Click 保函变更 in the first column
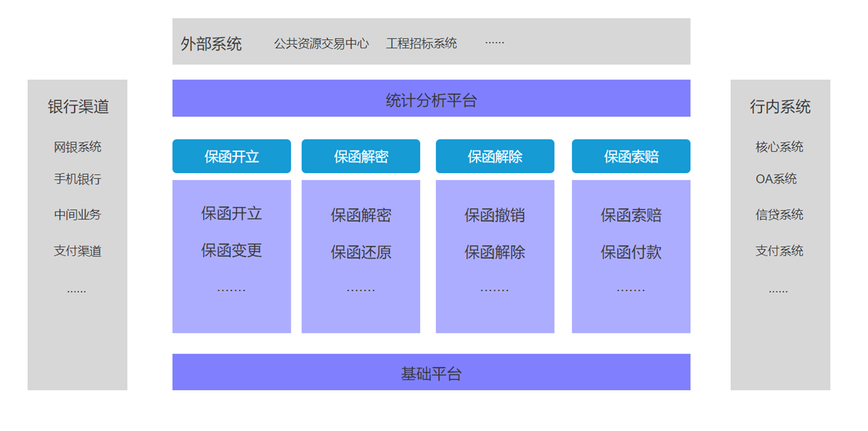Screen dimensions: 868x431 pos(231,250)
